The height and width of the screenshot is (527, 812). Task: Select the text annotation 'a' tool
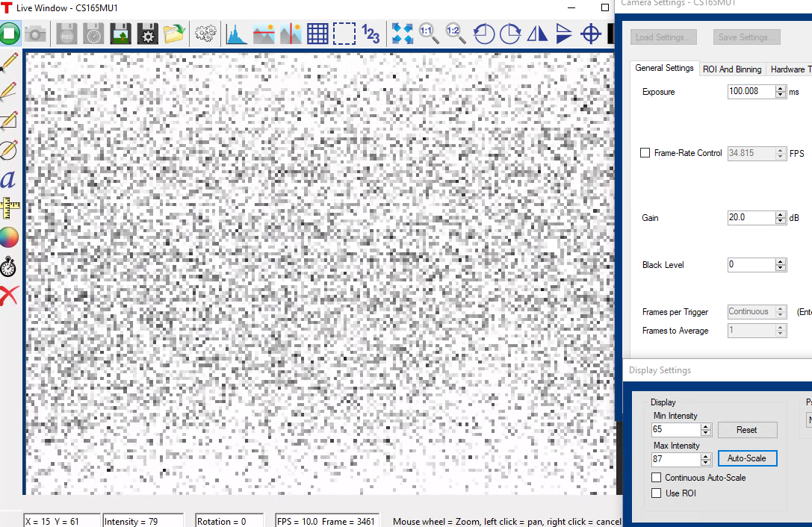click(x=8, y=179)
